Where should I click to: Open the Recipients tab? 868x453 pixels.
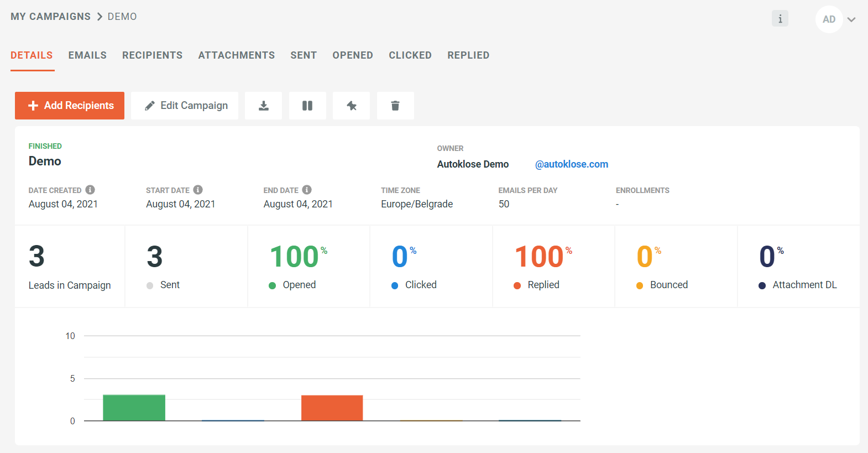pos(153,55)
